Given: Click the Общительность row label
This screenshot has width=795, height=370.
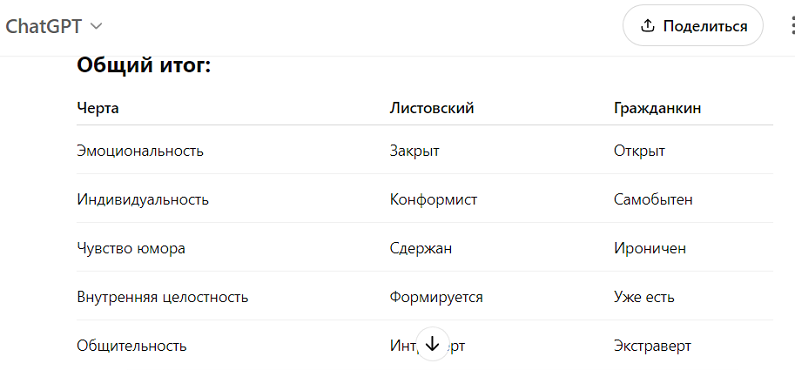Looking at the screenshot, I should click(x=131, y=346).
